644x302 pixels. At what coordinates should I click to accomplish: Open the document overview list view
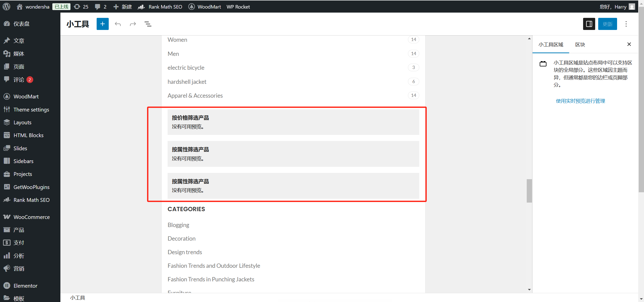click(x=148, y=24)
